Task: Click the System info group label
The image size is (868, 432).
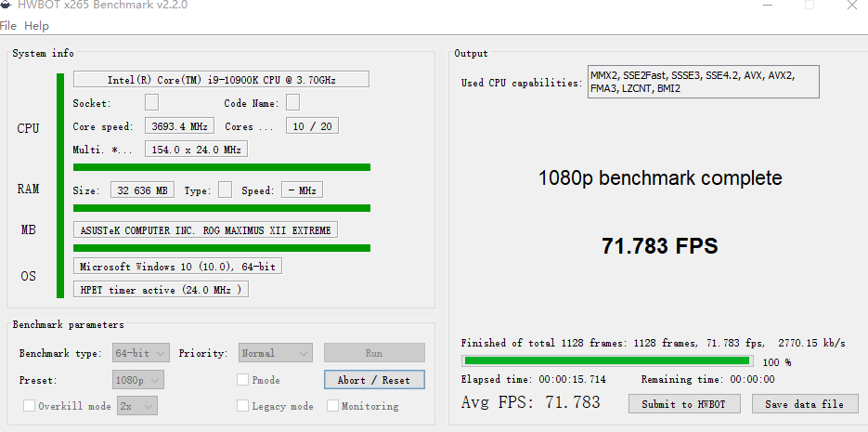Action: coord(44,53)
